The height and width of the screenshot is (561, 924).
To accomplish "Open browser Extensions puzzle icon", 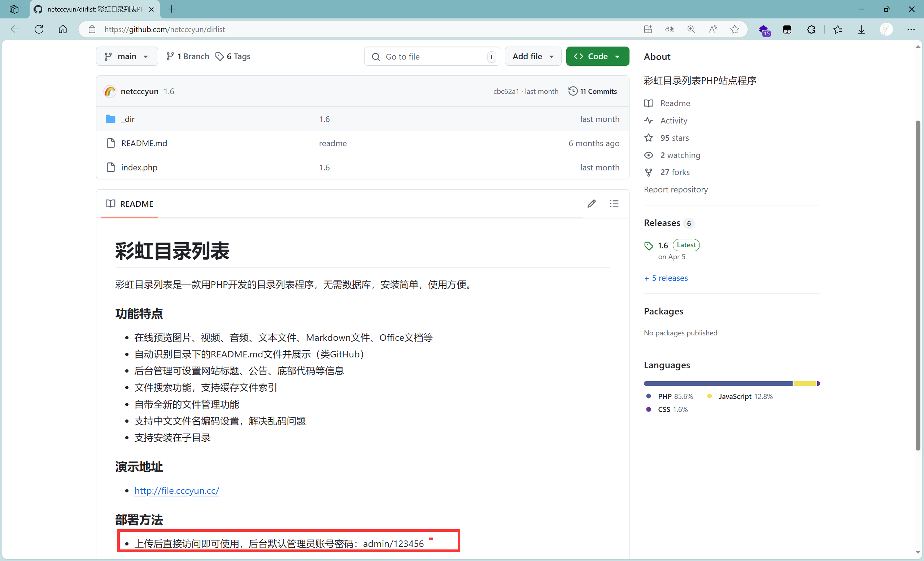I will (x=811, y=29).
